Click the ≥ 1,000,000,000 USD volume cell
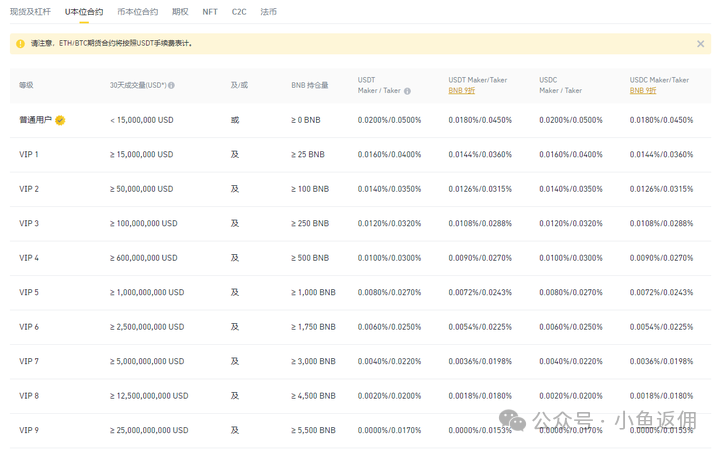The height and width of the screenshot is (450, 720). tap(147, 292)
